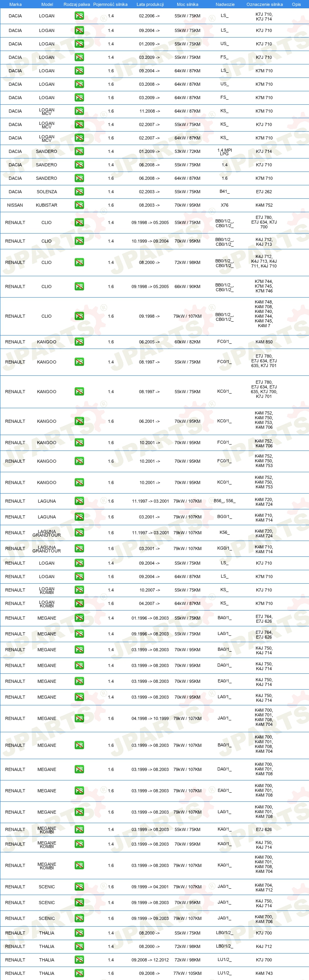Screen dimensions: 309x980
Task: Click the fuel icon in the Thalia K4J 712 row
Action: [79, 946]
